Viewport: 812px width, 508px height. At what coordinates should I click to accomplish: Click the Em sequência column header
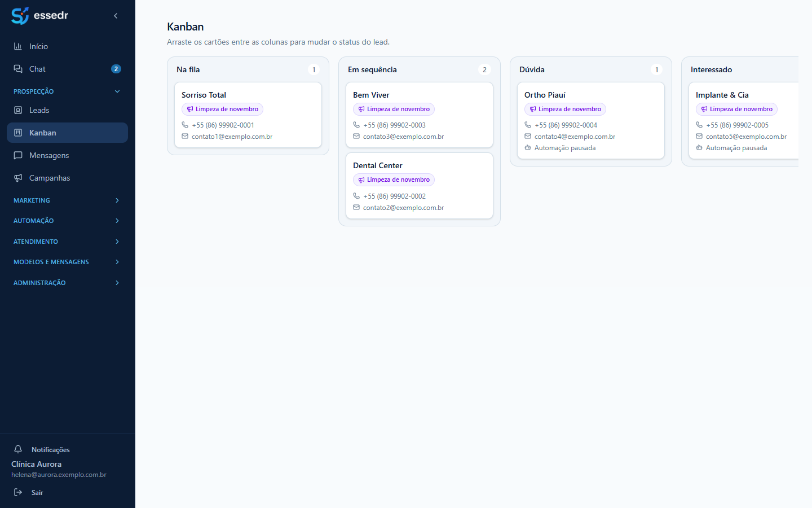372,69
